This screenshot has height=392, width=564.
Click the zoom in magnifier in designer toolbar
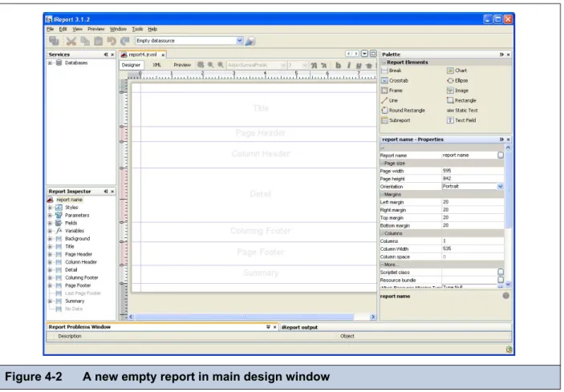[210, 65]
